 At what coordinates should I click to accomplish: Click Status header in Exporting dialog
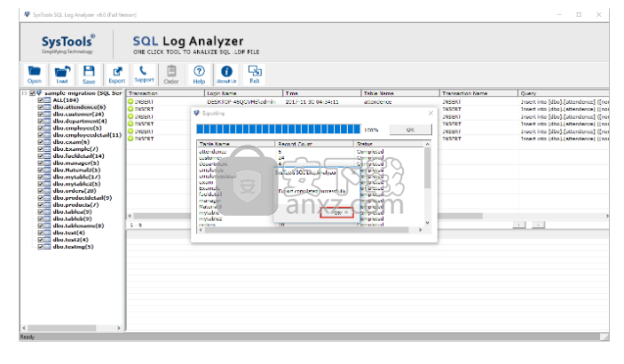[x=389, y=144]
